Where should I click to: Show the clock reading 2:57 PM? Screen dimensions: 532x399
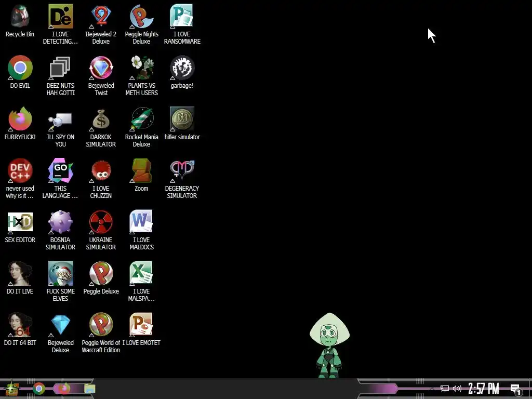(484, 389)
